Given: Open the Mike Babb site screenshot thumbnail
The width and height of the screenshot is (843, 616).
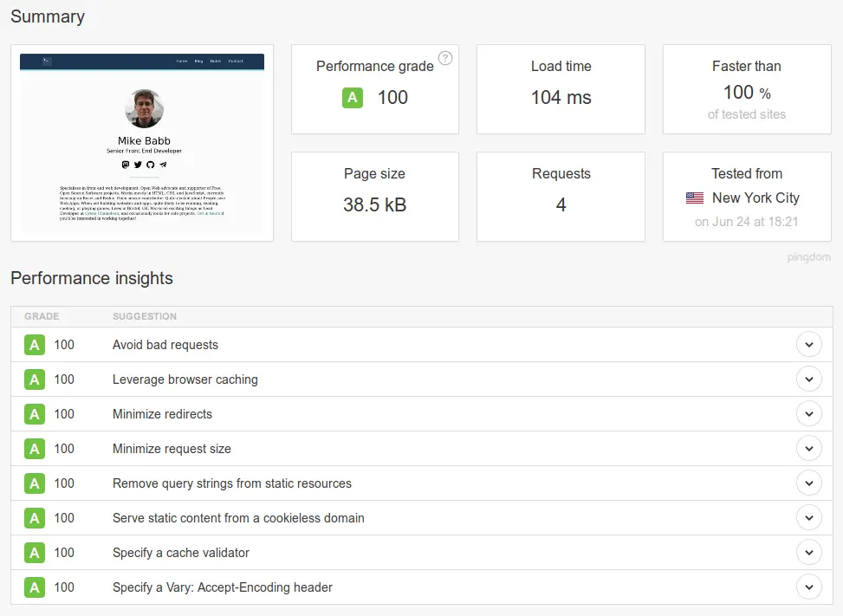Looking at the screenshot, I should [x=142, y=143].
